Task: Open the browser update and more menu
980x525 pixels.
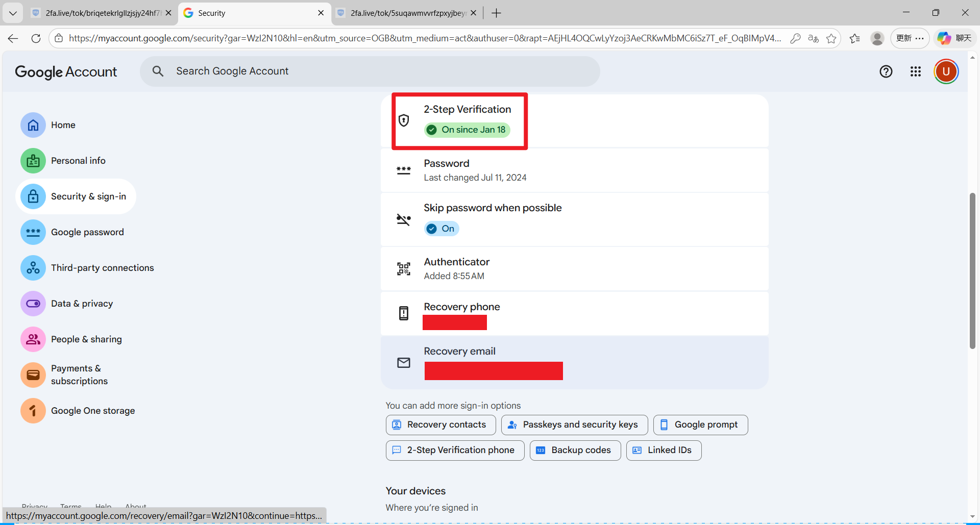Action: pos(910,38)
